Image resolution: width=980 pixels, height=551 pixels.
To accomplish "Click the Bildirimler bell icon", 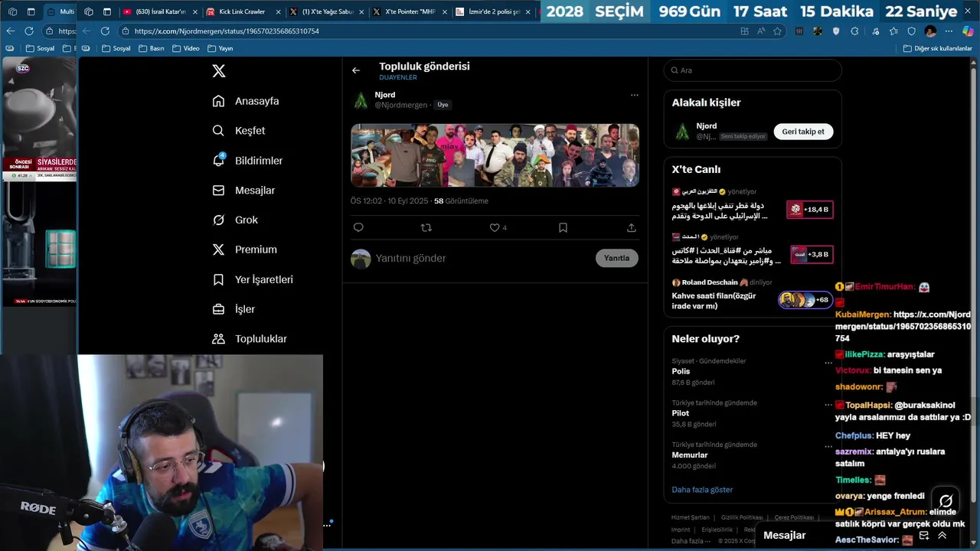I will tap(218, 161).
